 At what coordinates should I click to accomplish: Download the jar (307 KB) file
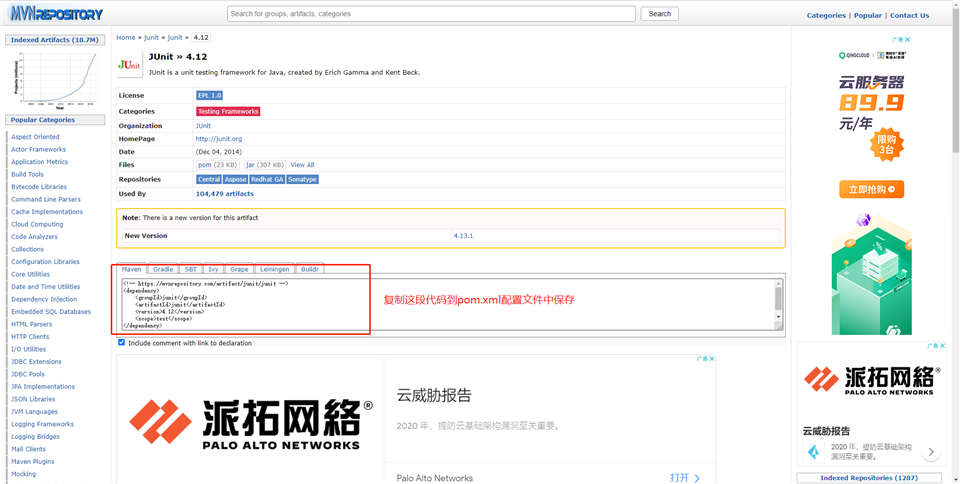(x=264, y=165)
